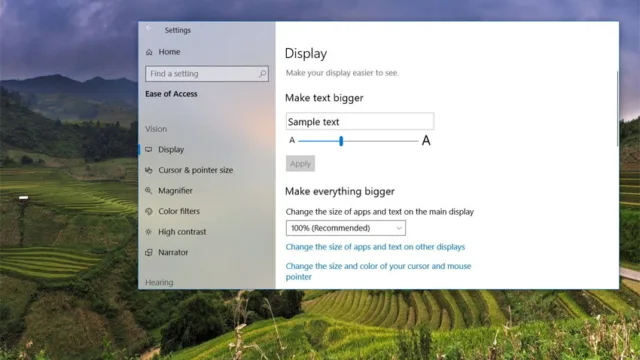Click the Magnifier icon
The width and height of the screenshot is (640, 360).
[x=149, y=191]
